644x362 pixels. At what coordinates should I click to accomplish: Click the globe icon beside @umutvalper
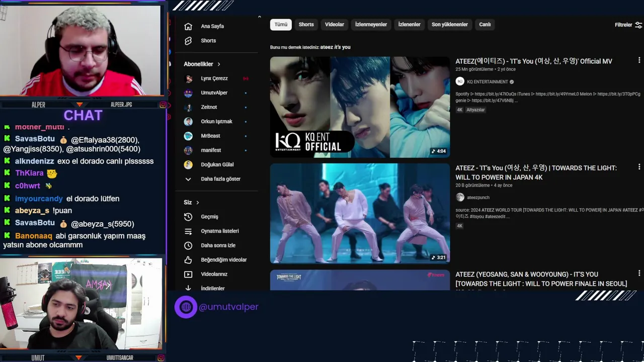coord(186,307)
